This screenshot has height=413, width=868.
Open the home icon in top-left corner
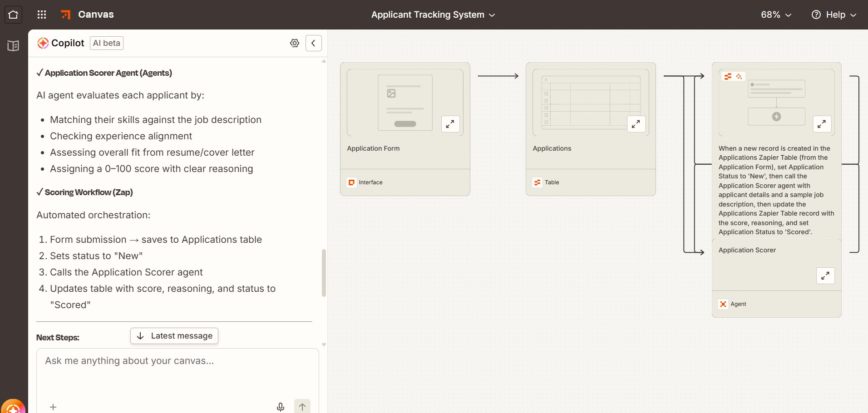click(x=13, y=14)
